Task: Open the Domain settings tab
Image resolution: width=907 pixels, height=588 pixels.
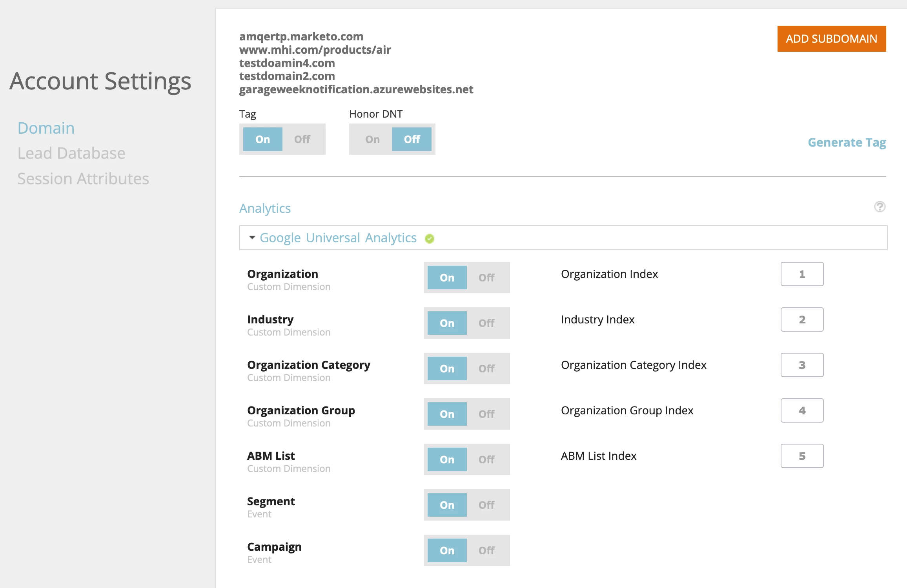Action: (46, 128)
